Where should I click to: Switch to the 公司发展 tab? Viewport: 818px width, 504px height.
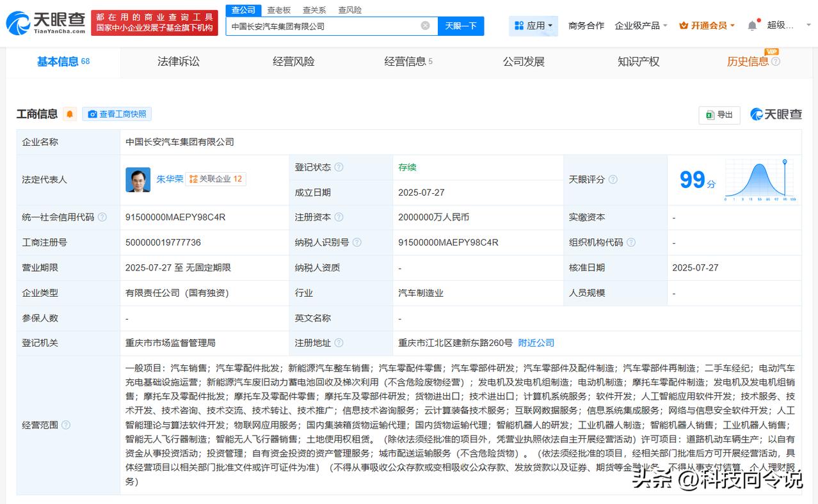(524, 61)
